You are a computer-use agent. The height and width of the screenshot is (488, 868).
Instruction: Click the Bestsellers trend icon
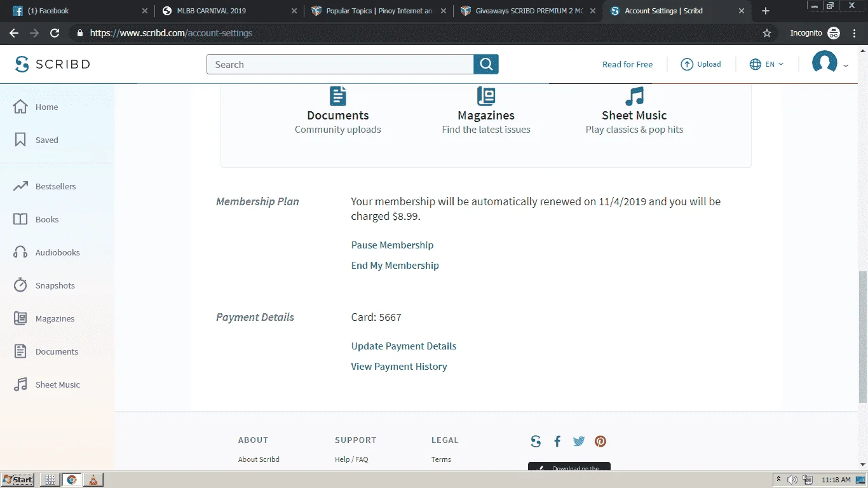coord(20,186)
